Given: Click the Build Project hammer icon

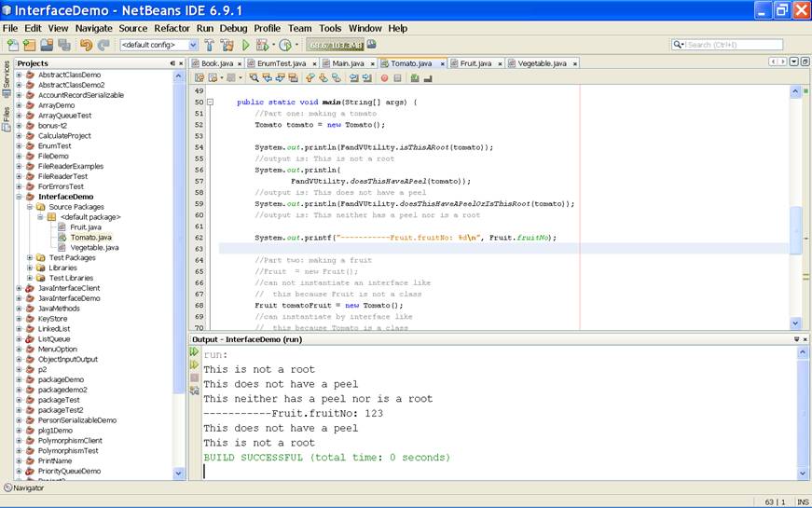Looking at the screenshot, I should (x=209, y=45).
